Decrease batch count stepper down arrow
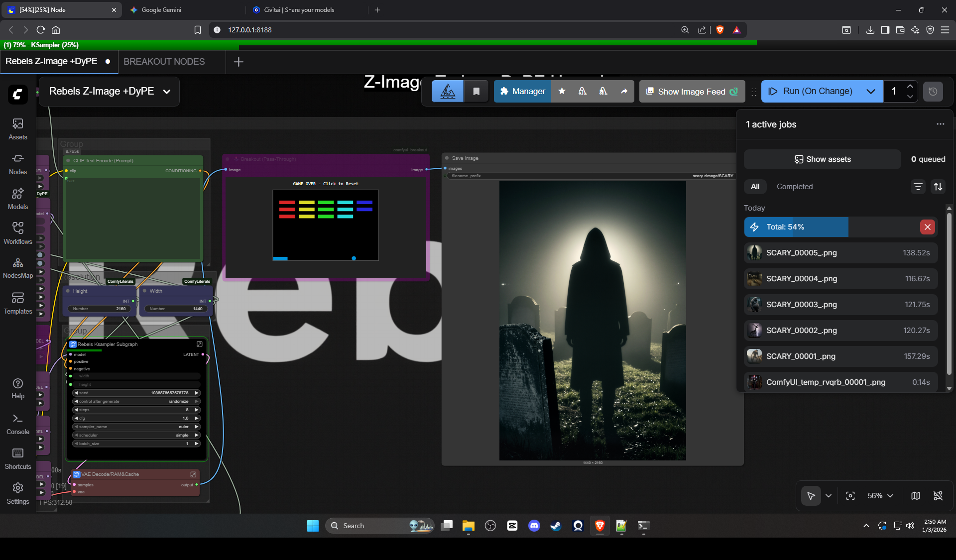Image resolution: width=956 pixels, height=560 pixels. (x=910, y=97)
